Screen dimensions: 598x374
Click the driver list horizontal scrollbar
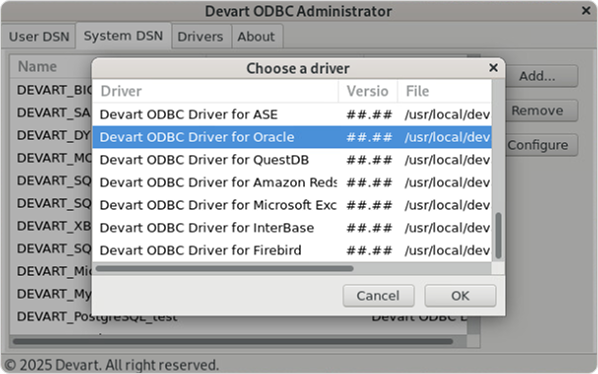(x=225, y=268)
